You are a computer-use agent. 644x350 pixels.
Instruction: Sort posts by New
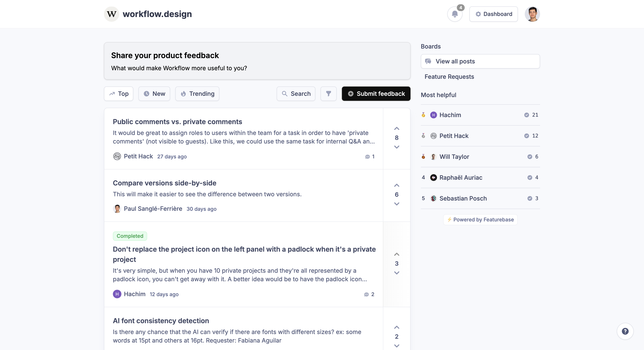coord(154,93)
